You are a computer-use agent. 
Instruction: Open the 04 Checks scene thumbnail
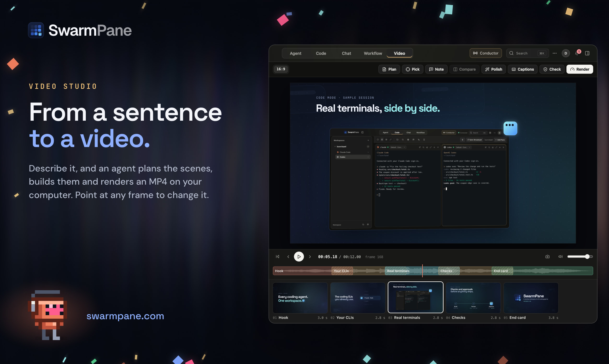pyautogui.click(x=473, y=297)
